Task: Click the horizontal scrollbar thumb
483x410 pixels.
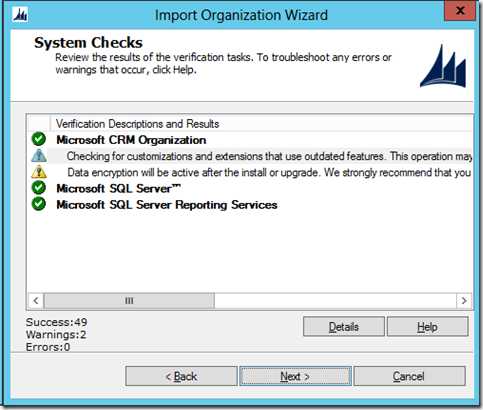Action: (x=129, y=301)
